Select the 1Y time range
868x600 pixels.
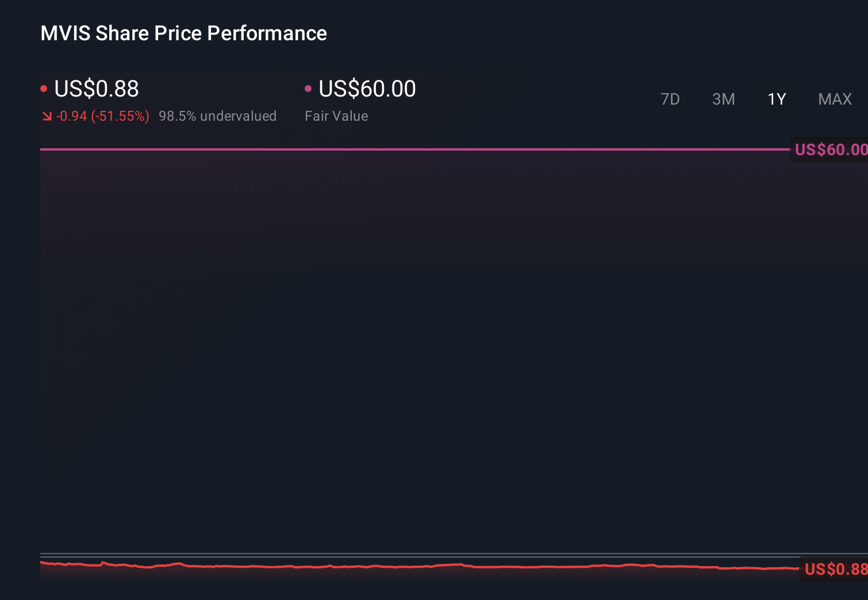(777, 99)
